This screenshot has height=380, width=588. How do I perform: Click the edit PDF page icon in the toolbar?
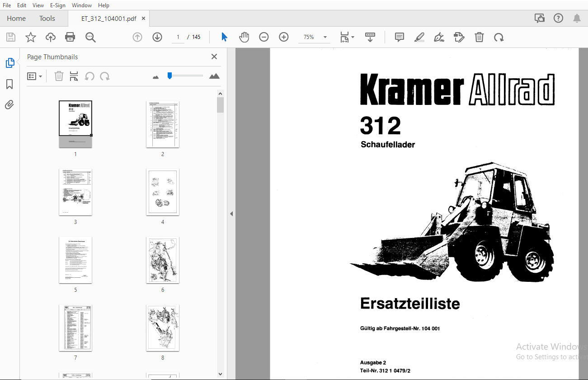[459, 37]
